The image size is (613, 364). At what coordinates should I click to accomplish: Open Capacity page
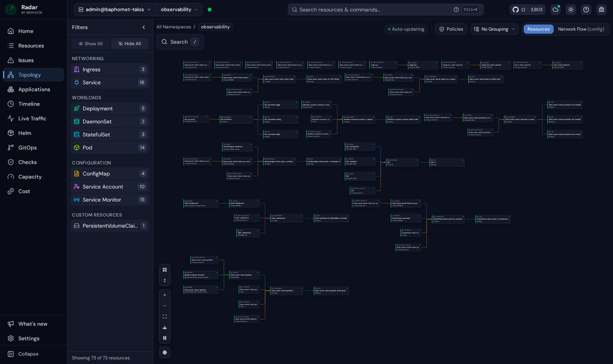click(34, 177)
